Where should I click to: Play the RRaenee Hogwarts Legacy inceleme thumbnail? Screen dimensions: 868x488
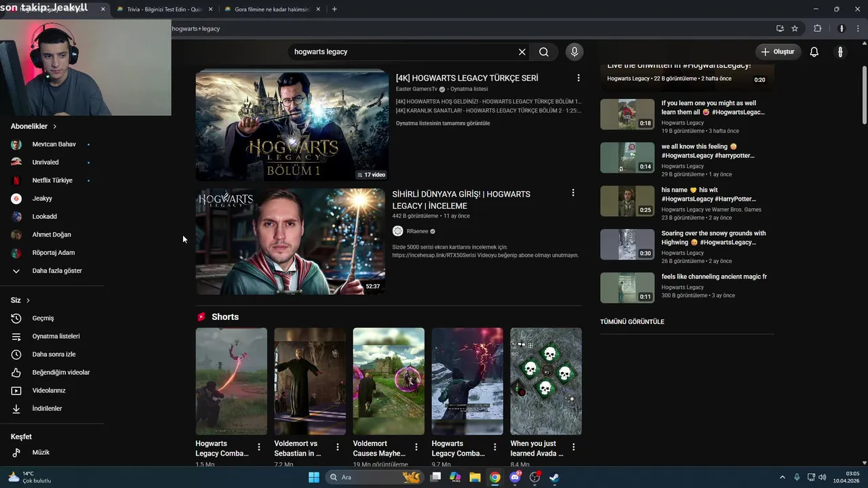[x=290, y=241]
